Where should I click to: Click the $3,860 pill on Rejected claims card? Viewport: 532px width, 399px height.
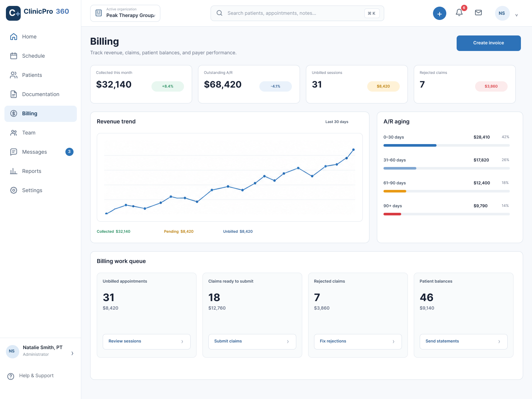(491, 86)
